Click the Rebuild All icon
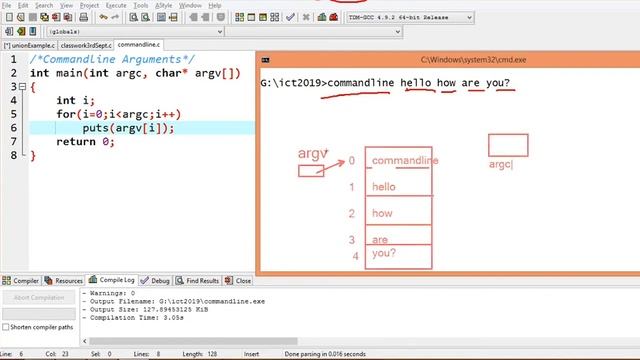640x360 pixels. click(x=275, y=17)
